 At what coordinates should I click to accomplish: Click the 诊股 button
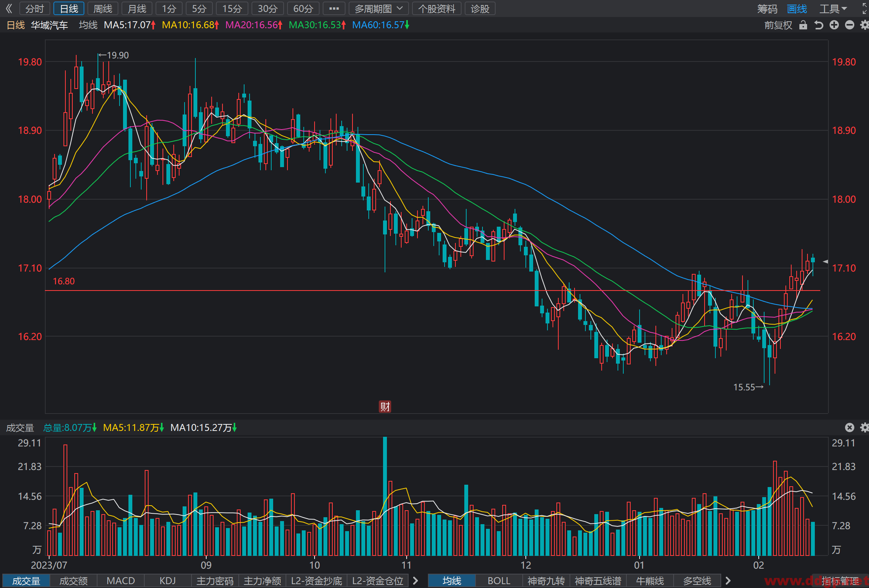(480, 9)
